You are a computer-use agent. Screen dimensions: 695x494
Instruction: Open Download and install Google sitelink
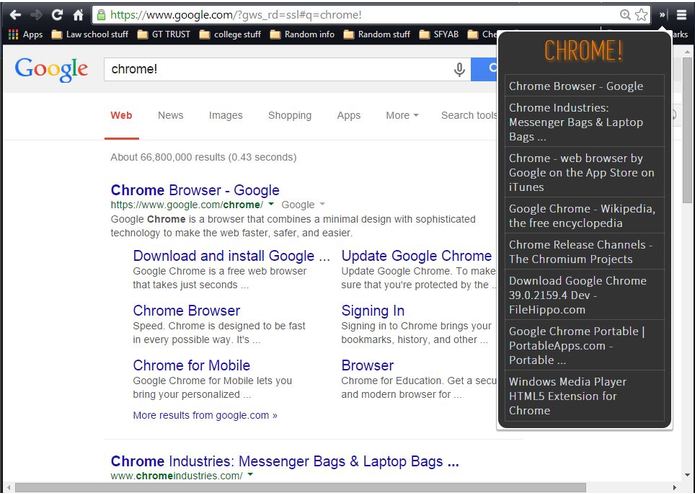click(231, 256)
